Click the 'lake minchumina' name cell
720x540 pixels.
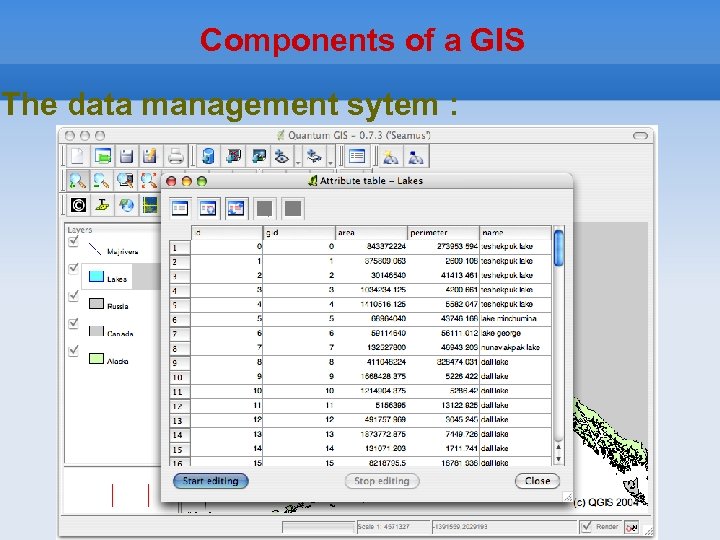[515, 318]
